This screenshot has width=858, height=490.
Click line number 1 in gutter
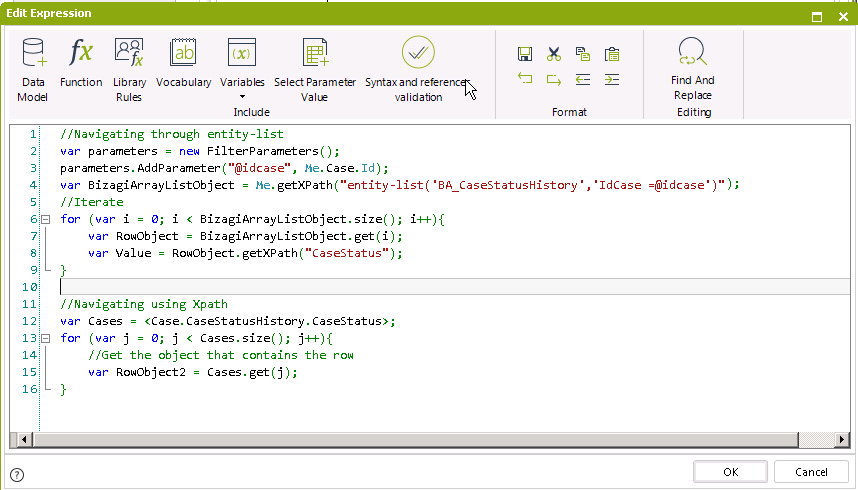click(x=33, y=134)
